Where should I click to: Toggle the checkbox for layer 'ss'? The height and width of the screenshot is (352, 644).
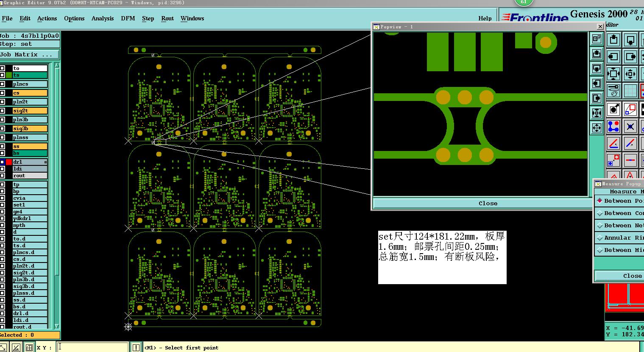click(x=3, y=146)
